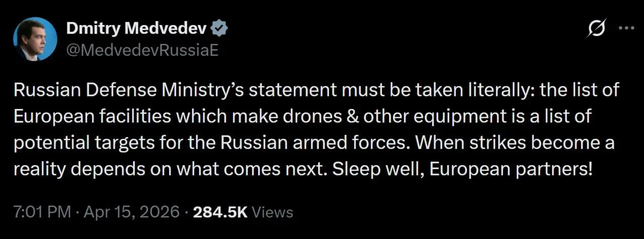Viewport: 644px width, 239px height.
Task: Click the blue verified checkmark badge
Action: (x=220, y=30)
